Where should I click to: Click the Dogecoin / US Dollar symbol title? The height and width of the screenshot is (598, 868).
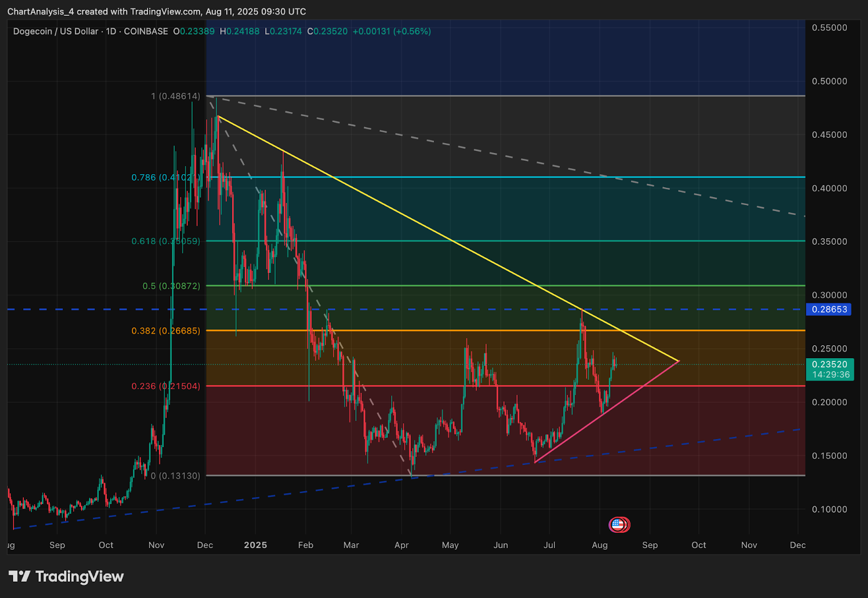coord(56,31)
